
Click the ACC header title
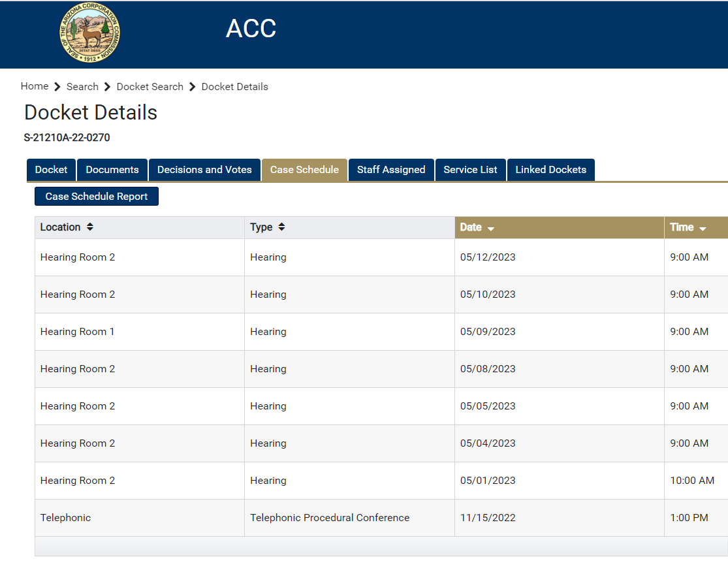click(251, 28)
